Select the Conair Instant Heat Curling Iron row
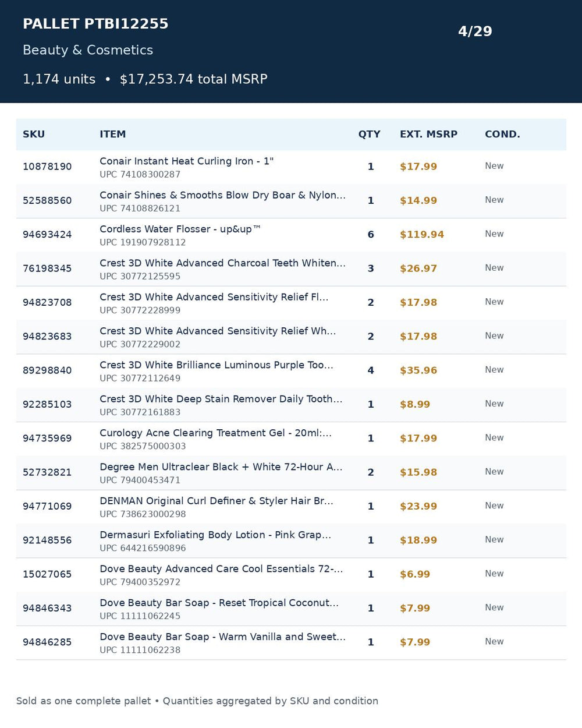582x728 pixels. tap(291, 167)
